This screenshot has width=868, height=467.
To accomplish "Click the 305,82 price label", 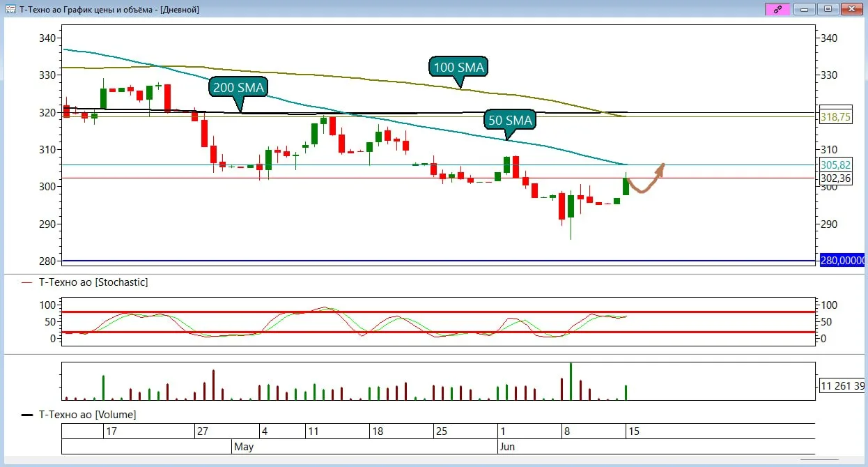I will click(835, 165).
